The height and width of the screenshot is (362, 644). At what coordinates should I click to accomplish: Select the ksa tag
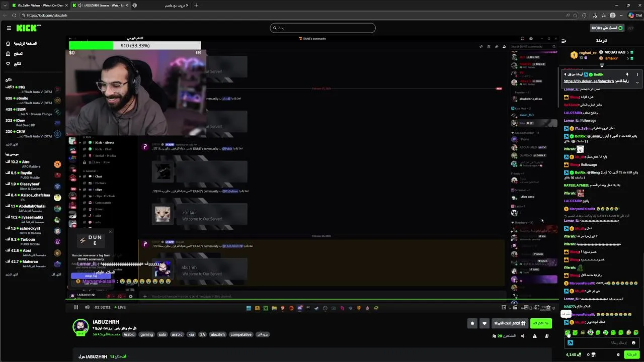(191, 334)
